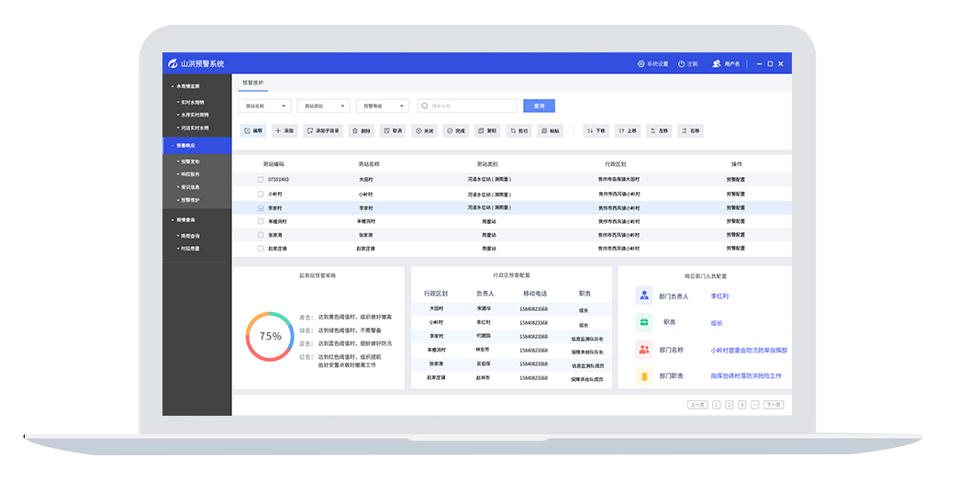Open the 测站名称 dropdown filter

[x=264, y=106]
